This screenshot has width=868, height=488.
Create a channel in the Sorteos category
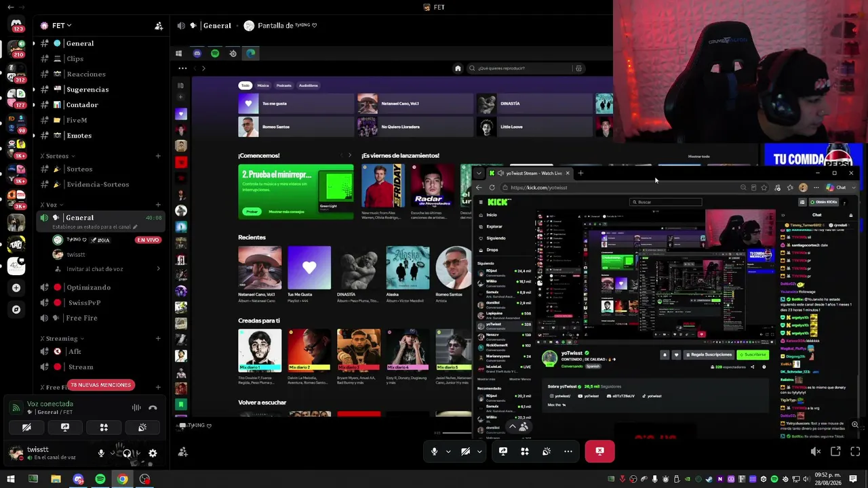pyautogui.click(x=158, y=156)
